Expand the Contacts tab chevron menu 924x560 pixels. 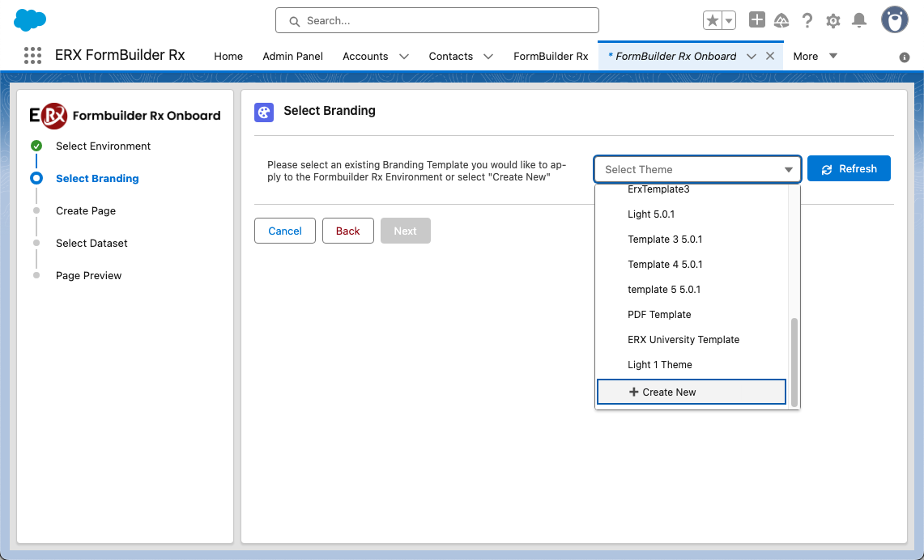point(488,57)
